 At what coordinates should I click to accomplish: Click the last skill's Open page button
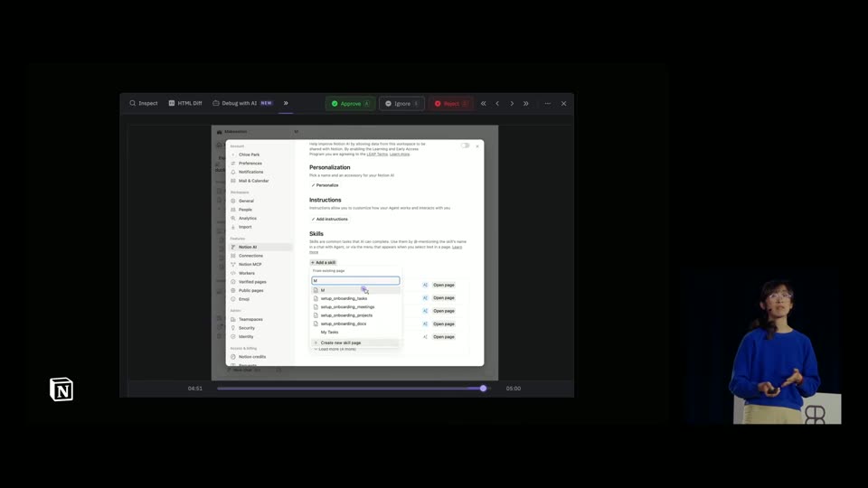(x=443, y=336)
